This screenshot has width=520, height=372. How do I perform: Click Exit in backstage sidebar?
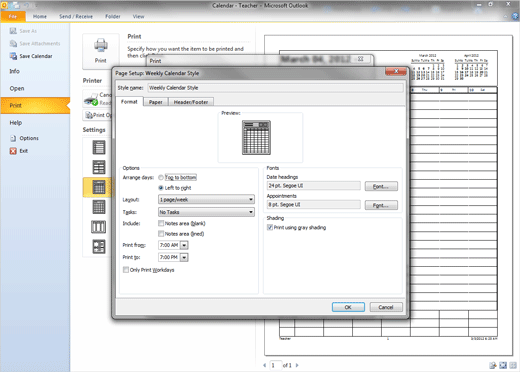[19, 151]
